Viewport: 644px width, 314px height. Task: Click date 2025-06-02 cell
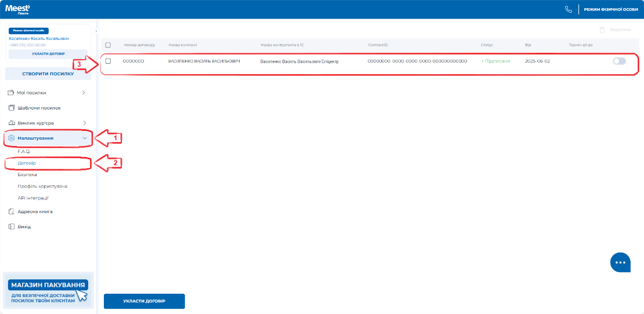[x=537, y=61]
